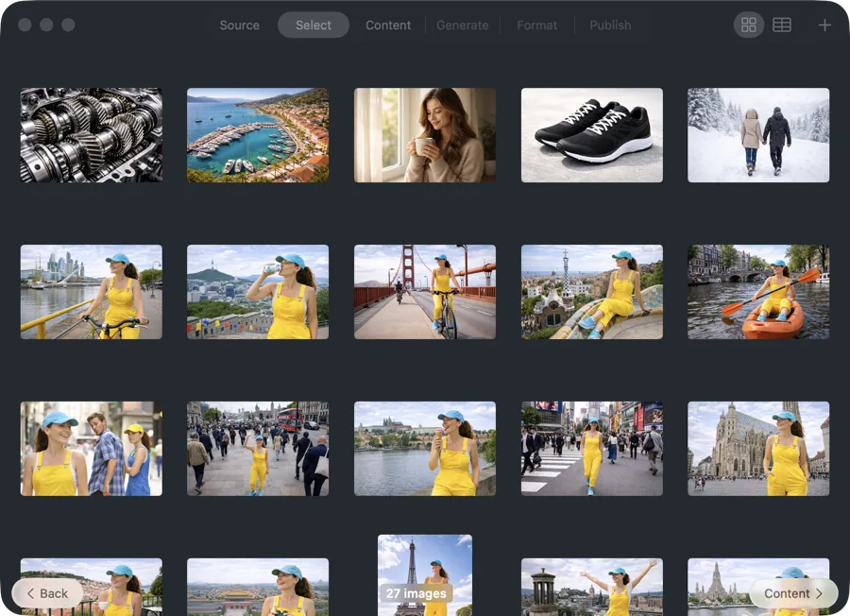Select the woman drinking coffee by window
The height and width of the screenshot is (616, 850).
pyautogui.click(x=425, y=134)
